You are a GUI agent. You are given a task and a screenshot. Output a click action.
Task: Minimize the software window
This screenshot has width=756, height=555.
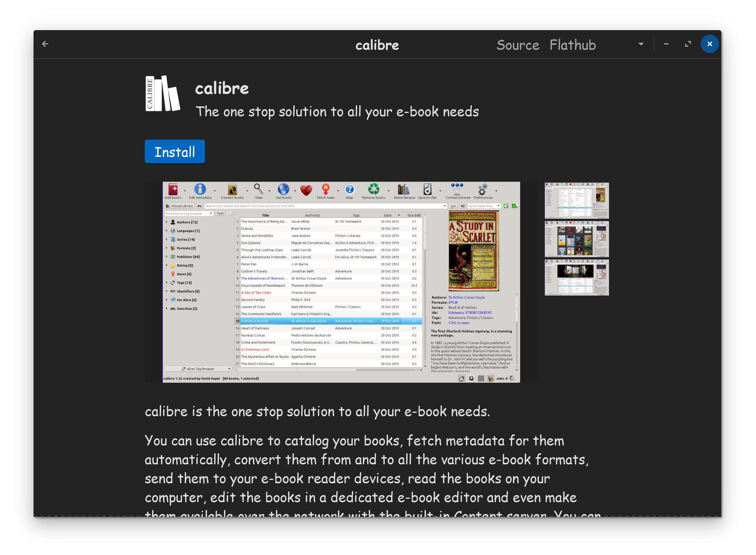(666, 44)
